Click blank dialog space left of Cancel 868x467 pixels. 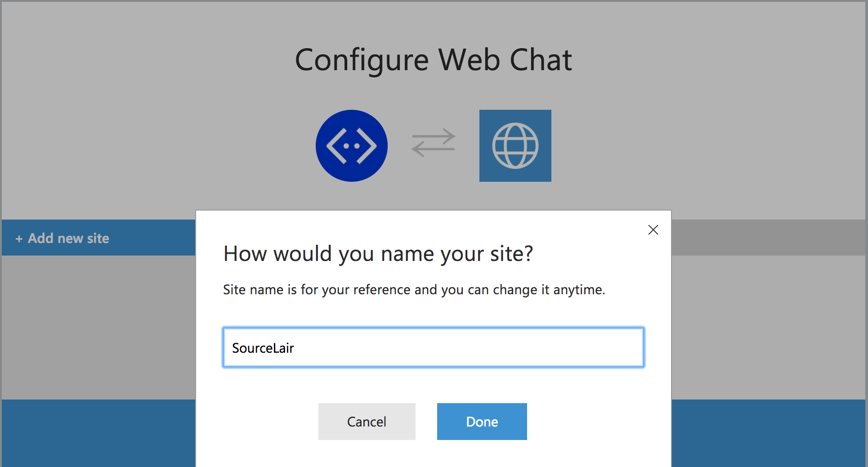[x=256, y=422]
